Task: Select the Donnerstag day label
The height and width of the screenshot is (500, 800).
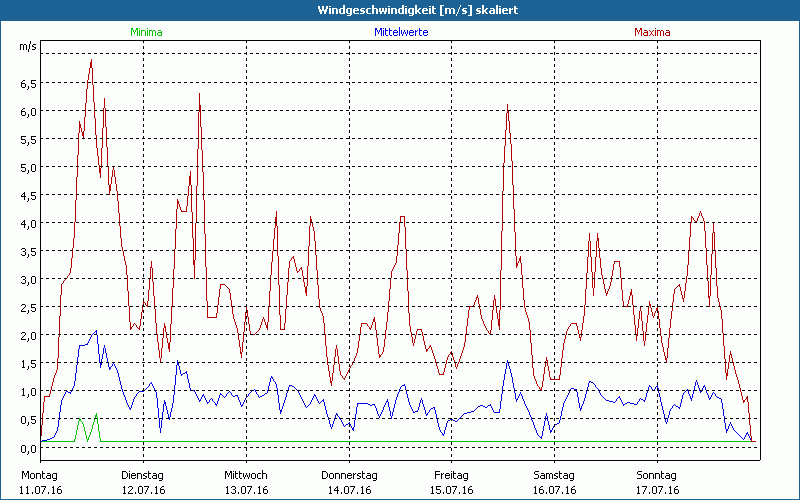Action: tap(349, 475)
